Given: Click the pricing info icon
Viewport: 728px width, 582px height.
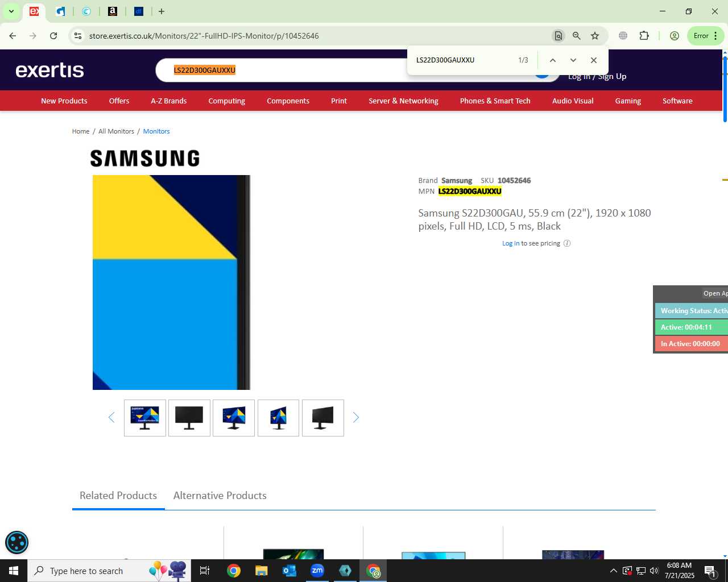Looking at the screenshot, I should click(567, 243).
